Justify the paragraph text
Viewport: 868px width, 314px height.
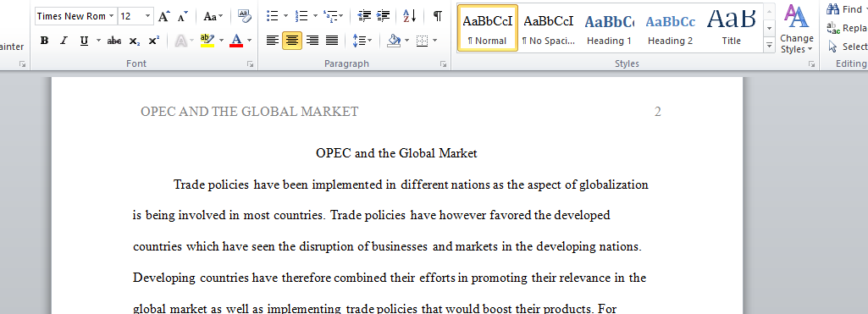pyautogui.click(x=332, y=41)
